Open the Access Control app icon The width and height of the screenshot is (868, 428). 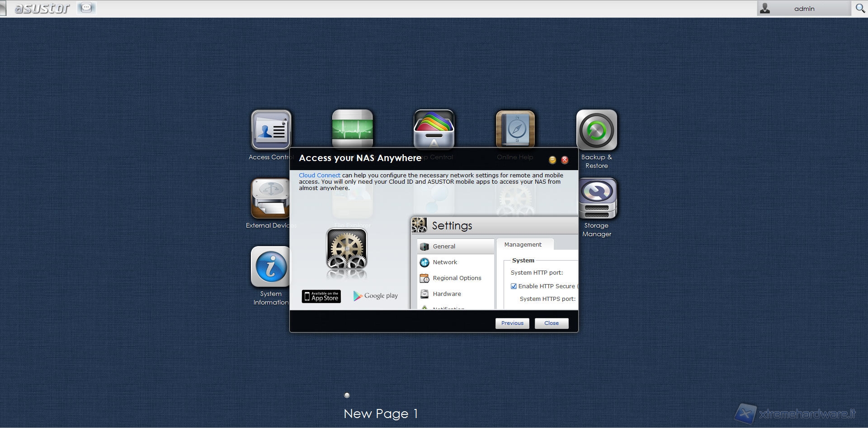pos(271,130)
